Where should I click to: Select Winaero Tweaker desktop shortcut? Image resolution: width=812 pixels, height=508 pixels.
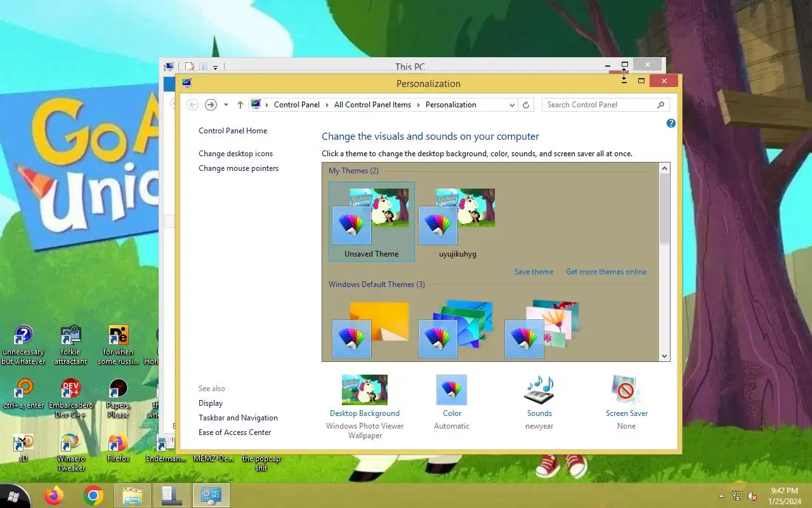[x=70, y=453]
